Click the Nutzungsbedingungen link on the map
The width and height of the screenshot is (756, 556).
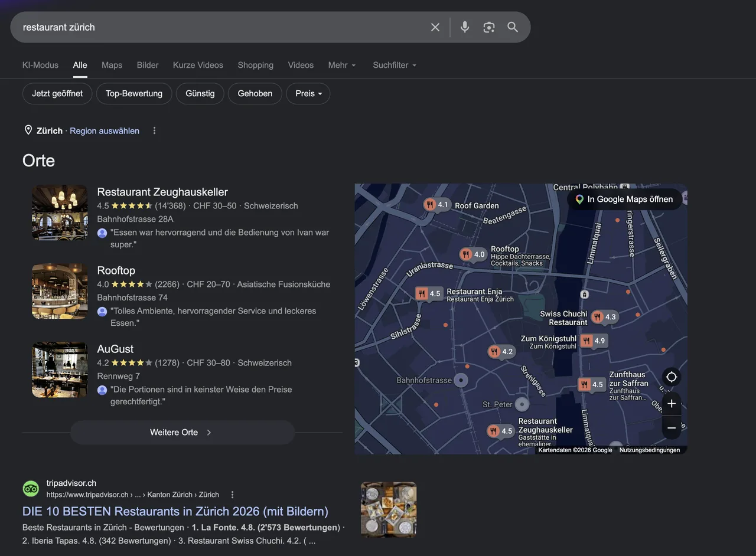pyautogui.click(x=650, y=450)
